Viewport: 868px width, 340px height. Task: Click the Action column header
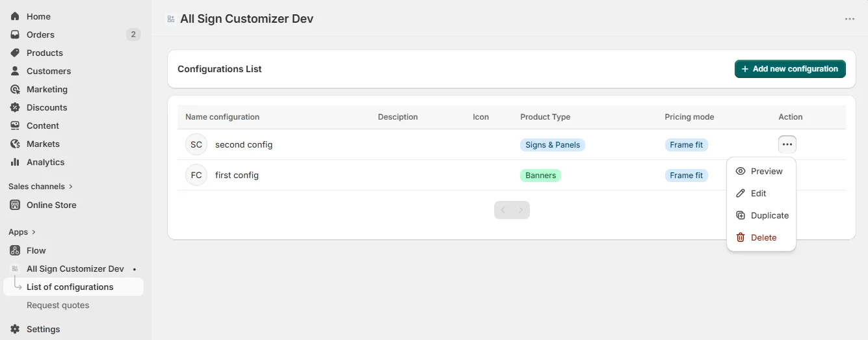(791, 117)
